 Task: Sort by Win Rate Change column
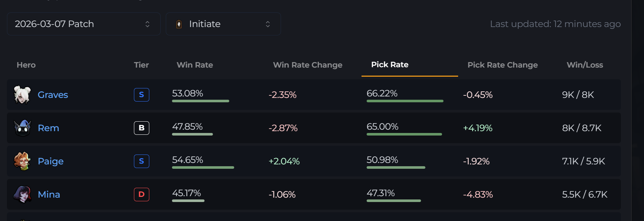[307, 65]
